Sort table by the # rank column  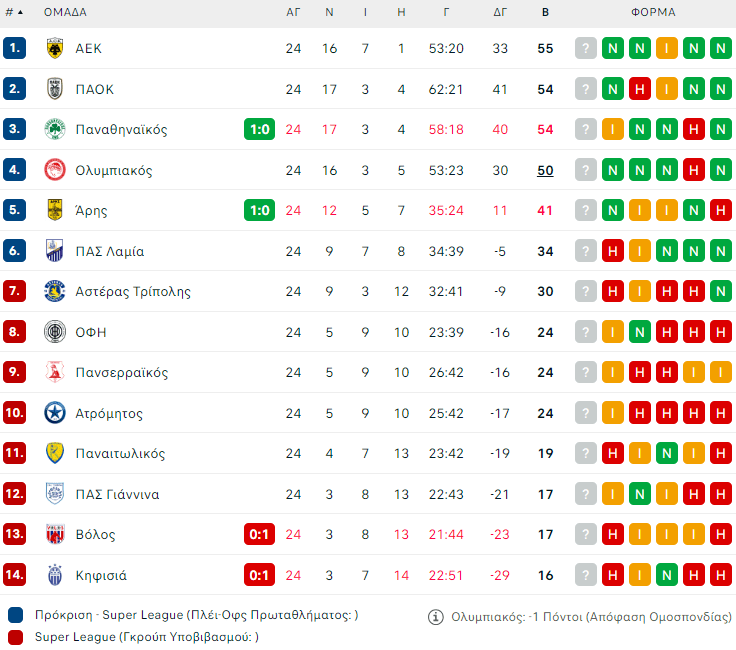(x=14, y=13)
